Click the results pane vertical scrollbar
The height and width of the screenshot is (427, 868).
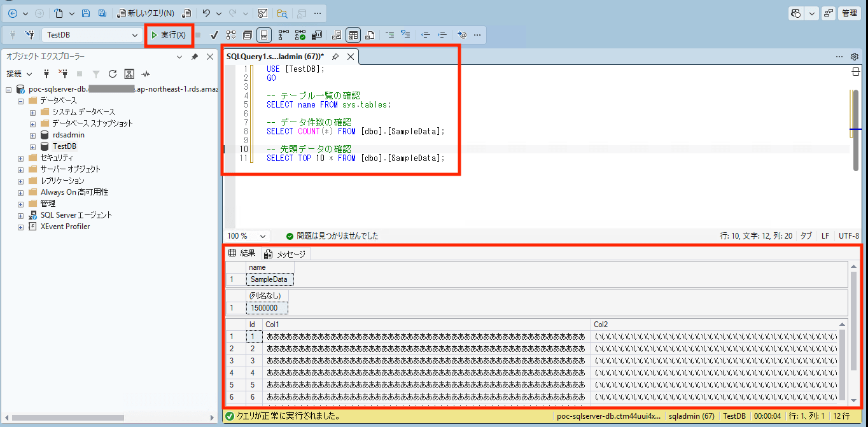(854, 321)
